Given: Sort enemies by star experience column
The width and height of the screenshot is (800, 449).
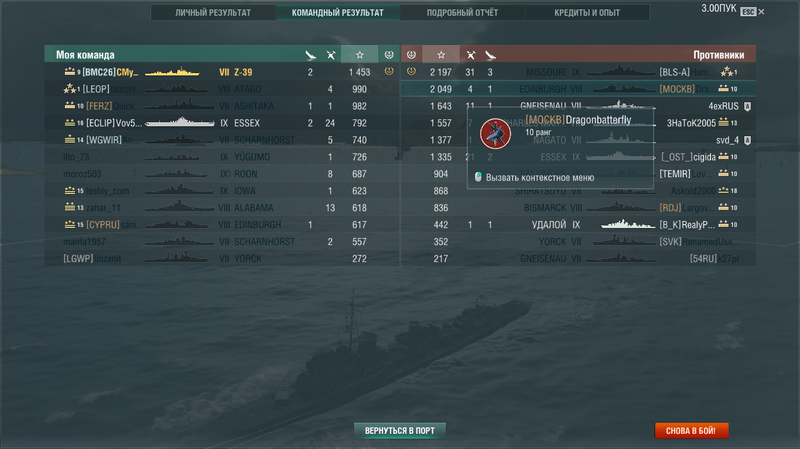Looking at the screenshot, I should (x=441, y=55).
